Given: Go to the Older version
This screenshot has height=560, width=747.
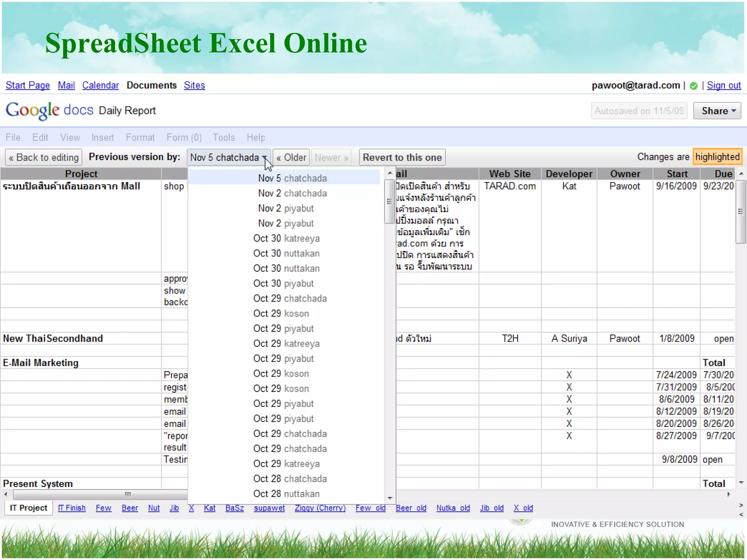Looking at the screenshot, I should 291,157.
